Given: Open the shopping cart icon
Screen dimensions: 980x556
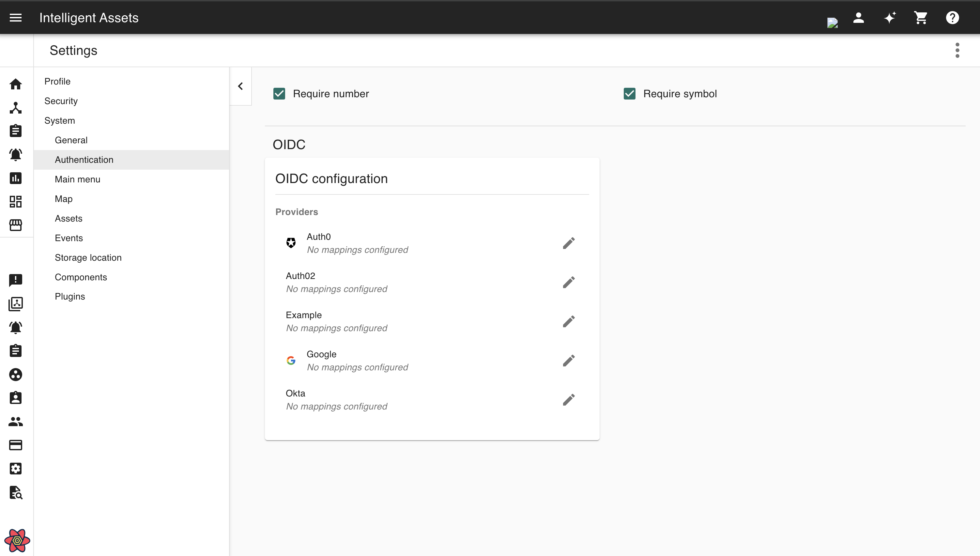Looking at the screenshot, I should point(920,18).
